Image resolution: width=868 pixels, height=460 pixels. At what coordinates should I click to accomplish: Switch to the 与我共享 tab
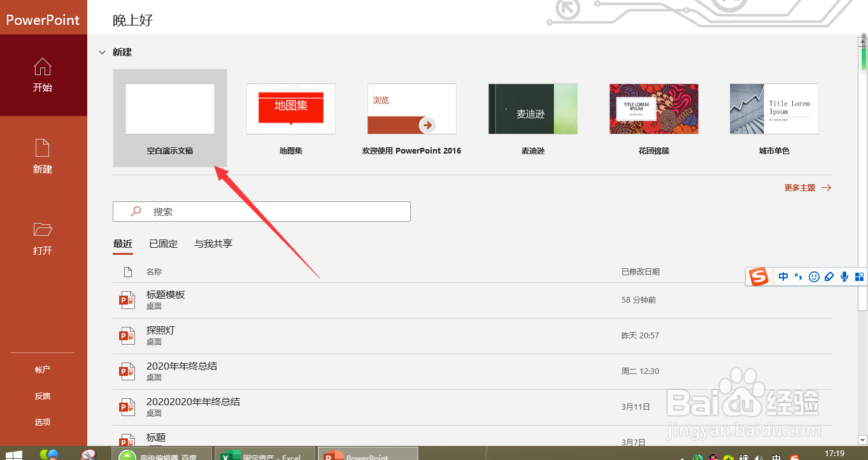pyautogui.click(x=213, y=244)
